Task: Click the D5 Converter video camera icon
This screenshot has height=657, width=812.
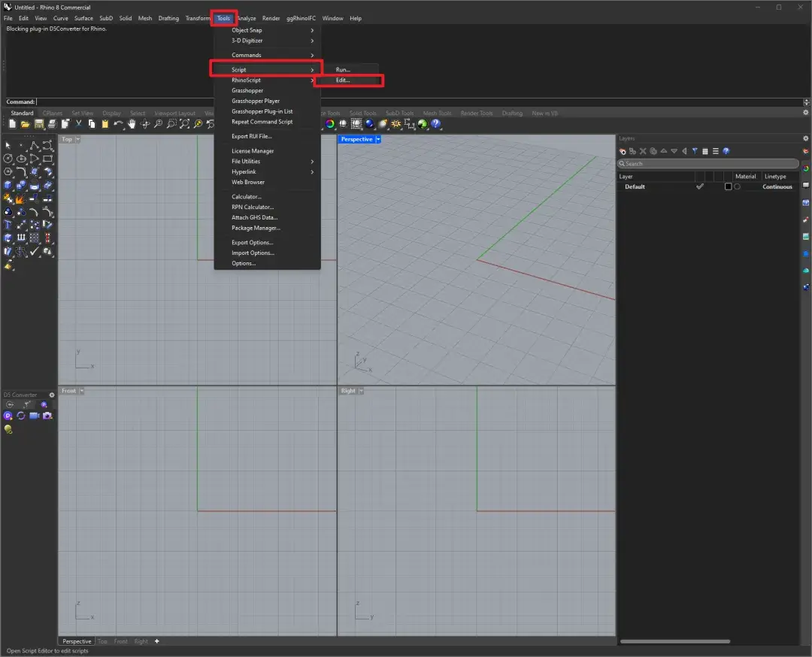Action: tap(34, 416)
